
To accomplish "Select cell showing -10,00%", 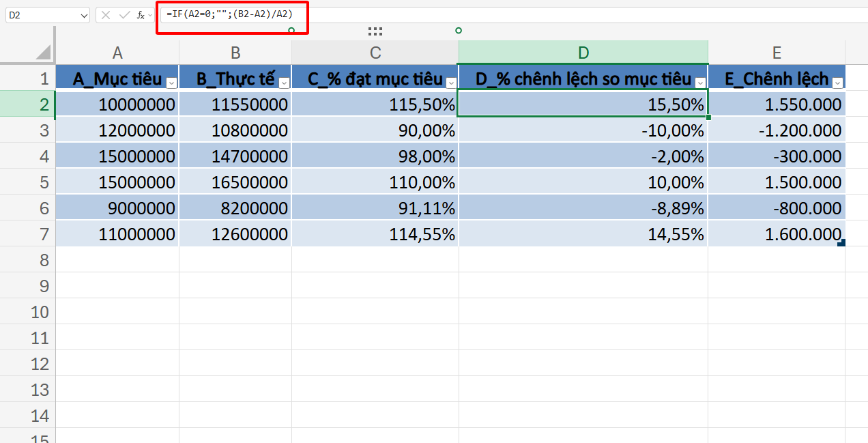I will (x=583, y=130).
